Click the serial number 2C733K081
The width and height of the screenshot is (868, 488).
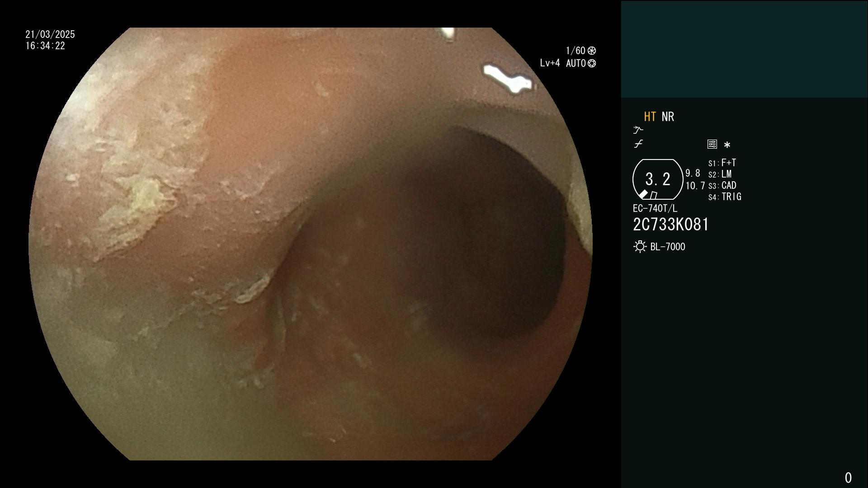[671, 225]
